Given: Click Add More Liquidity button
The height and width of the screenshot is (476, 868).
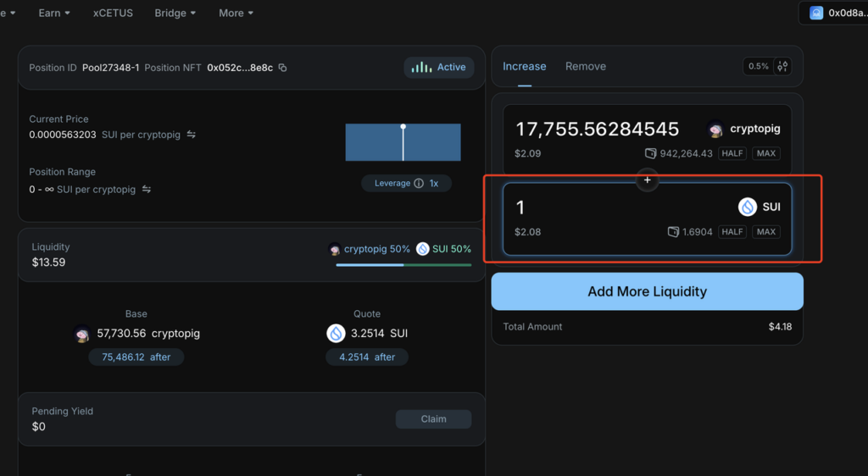Looking at the screenshot, I should tap(647, 291).
